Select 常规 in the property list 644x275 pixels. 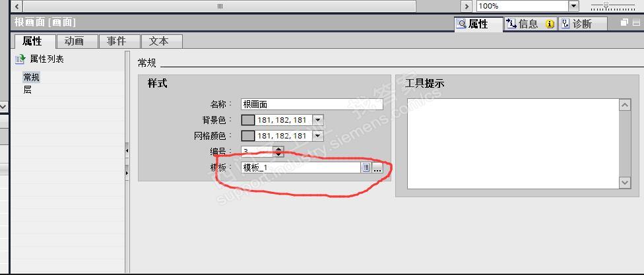[32, 77]
